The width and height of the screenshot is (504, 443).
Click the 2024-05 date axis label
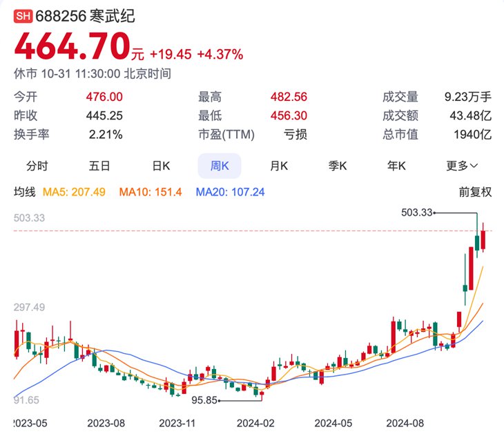tap(333, 423)
